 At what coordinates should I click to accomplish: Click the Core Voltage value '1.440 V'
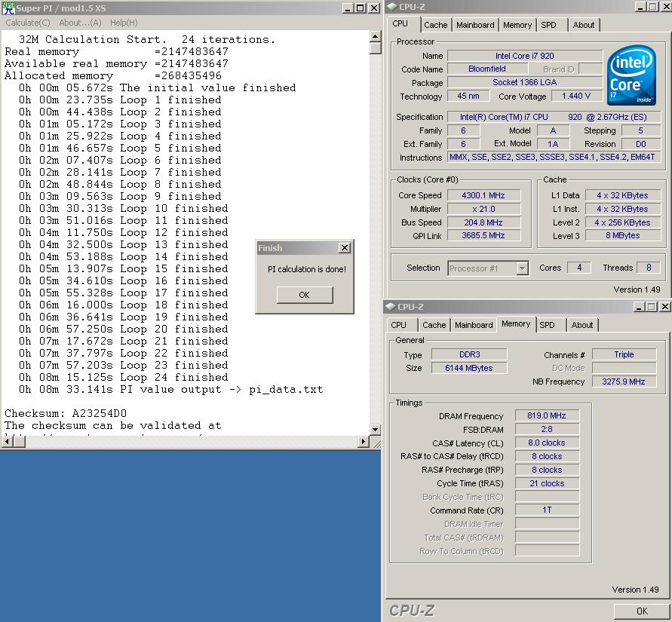click(x=576, y=96)
